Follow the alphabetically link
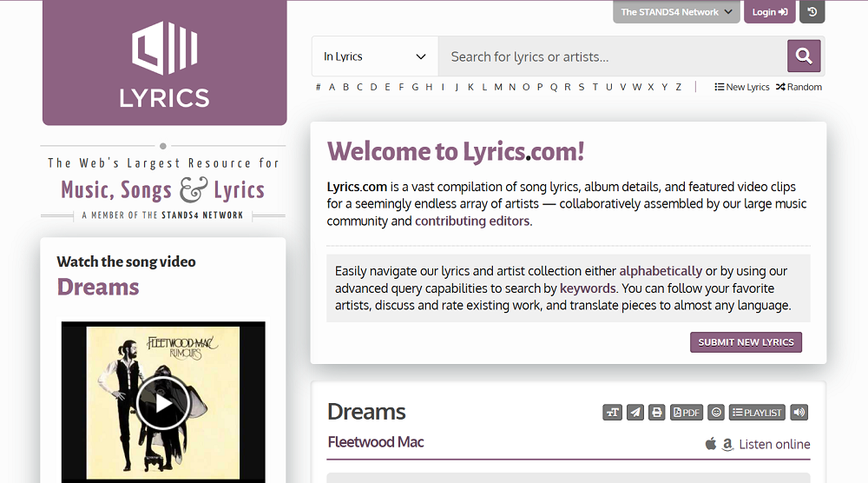This screenshot has width=868, height=483. (x=661, y=271)
